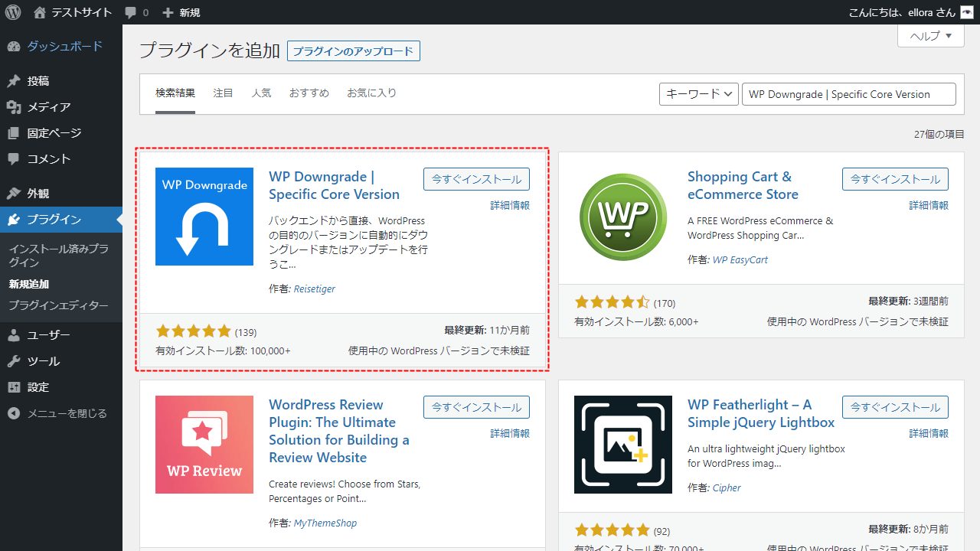
Task: Install WP Downgrade with 今すぐインストール
Action: pyautogui.click(x=476, y=179)
